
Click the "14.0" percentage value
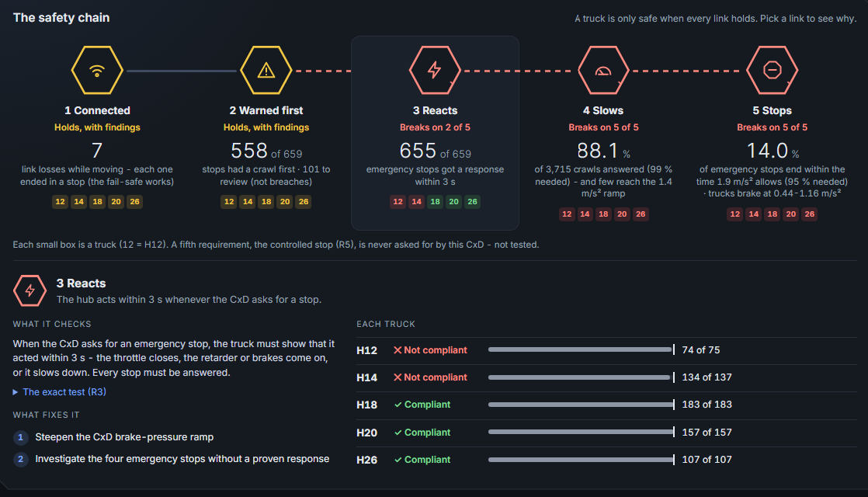767,151
